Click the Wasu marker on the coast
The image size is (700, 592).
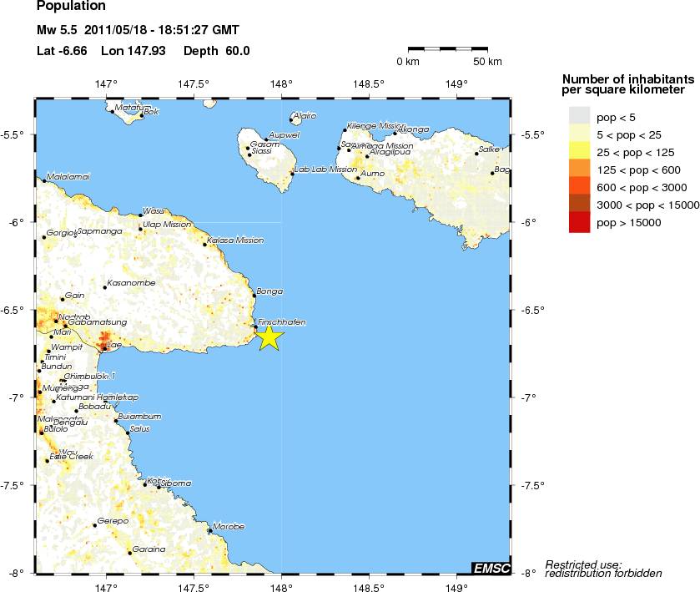click(x=140, y=215)
